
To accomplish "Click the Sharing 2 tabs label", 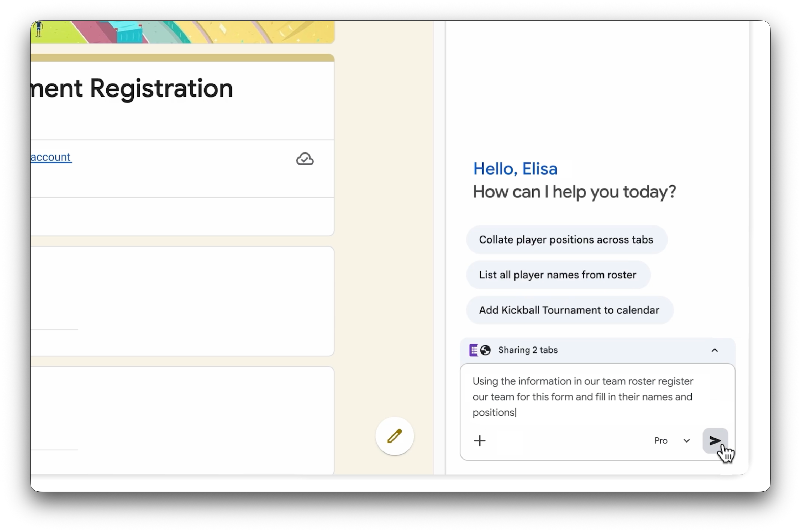I will (528, 350).
